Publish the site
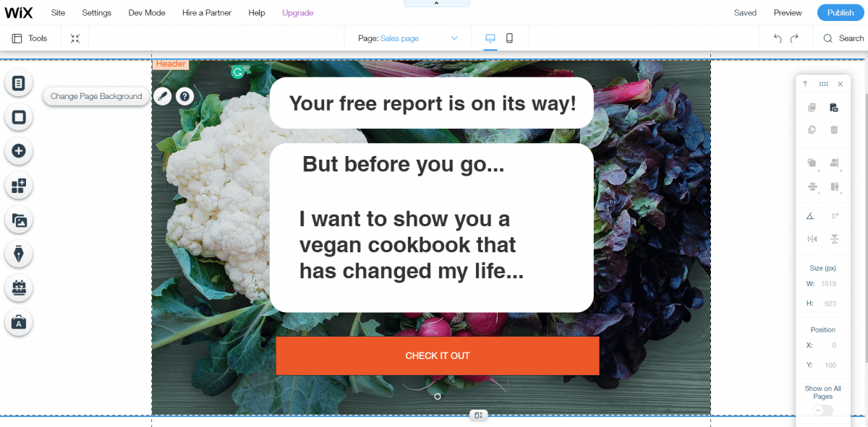Viewport: 868px width, 427px height. 840,12
